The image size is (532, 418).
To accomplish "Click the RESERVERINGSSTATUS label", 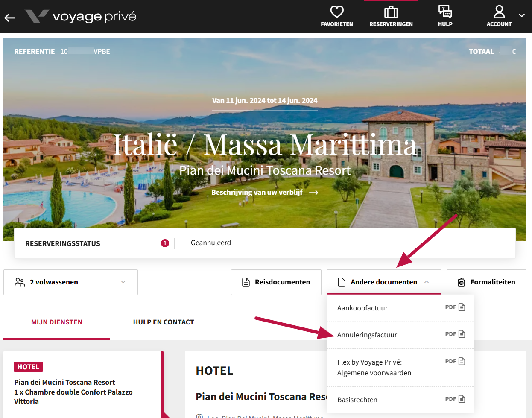I will coord(63,243).
